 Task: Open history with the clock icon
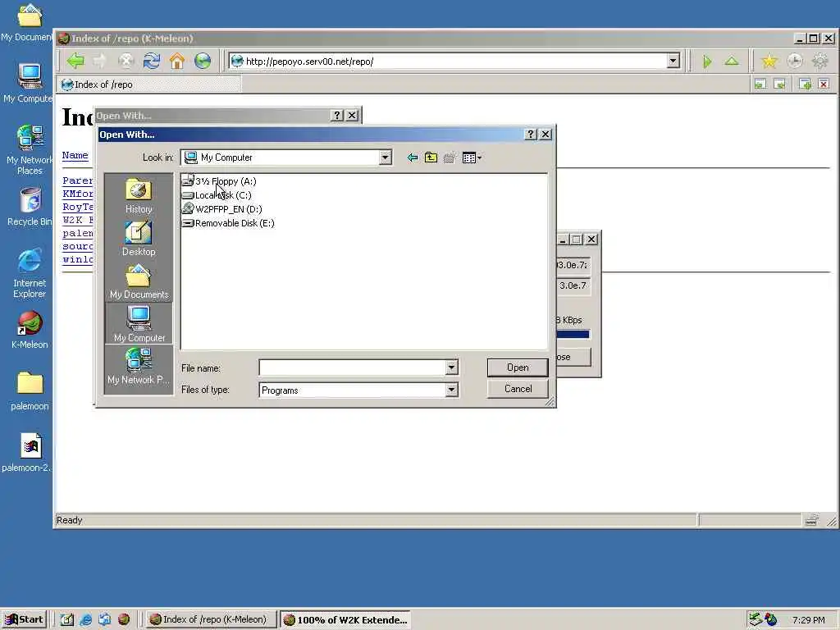click(795, 62)
